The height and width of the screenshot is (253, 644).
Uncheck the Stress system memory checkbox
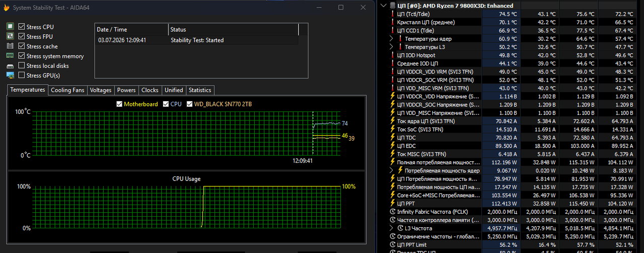(x=21, y=56)
